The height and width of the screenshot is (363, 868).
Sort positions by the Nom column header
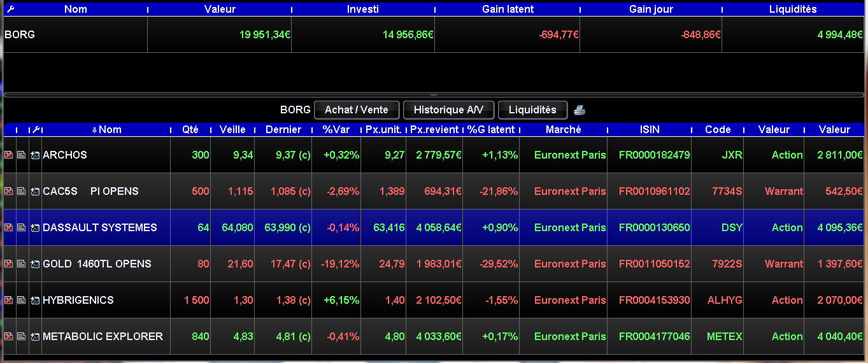click(106, 129)
